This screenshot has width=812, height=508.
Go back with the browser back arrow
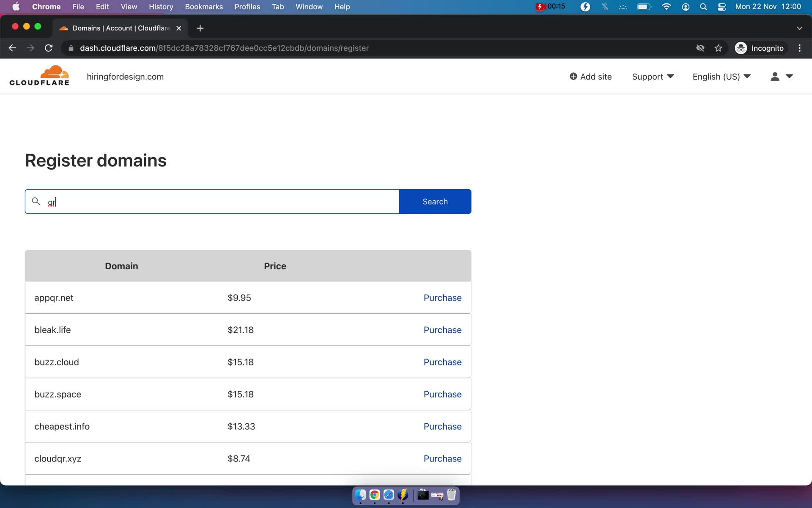(12, 48)
